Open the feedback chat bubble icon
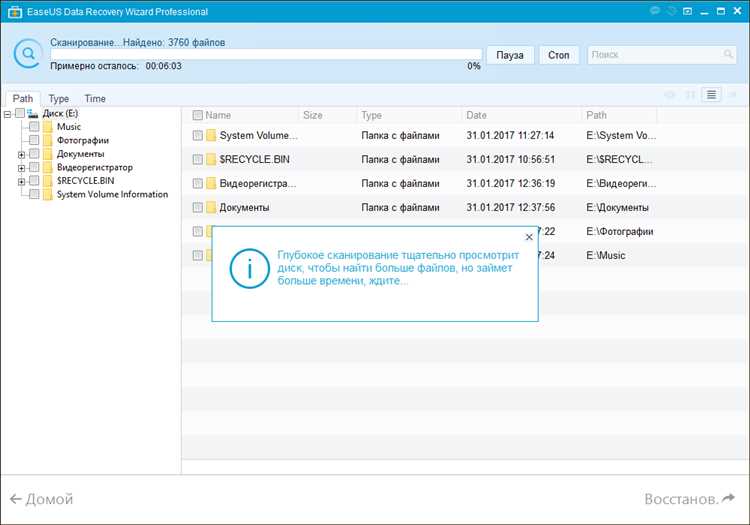This screenshot has width=750, height=525. coord(655,11)
